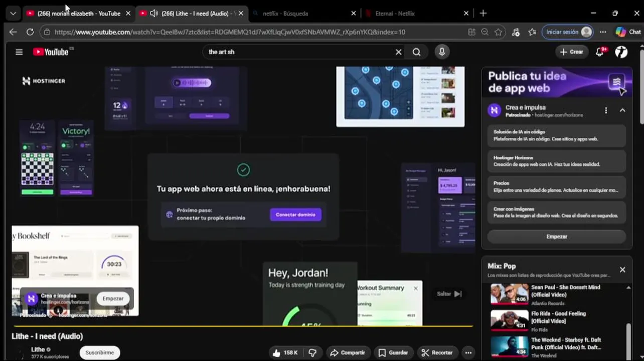644x361 pixels.
Task: Go to YouTube home via logo
Action: click(51, 52)
